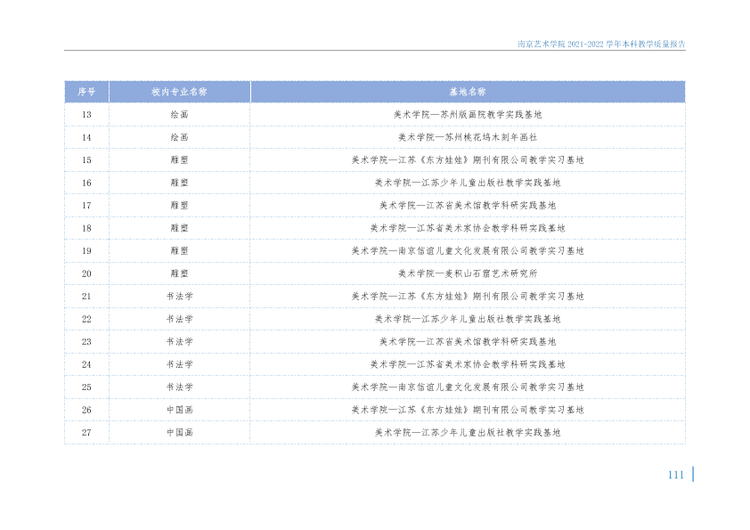This screenshot has width=750, height=530.
Task: Select 苏州桃花坞木刻年画社 base entry
Action: tap(467, 137)
